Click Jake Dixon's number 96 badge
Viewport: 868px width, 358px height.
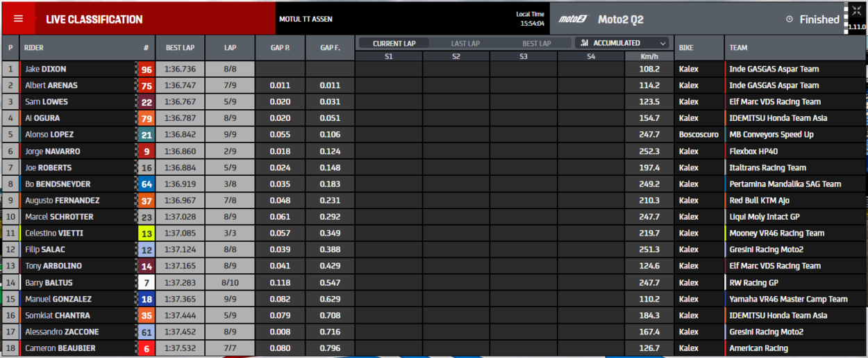coord(146,70)
